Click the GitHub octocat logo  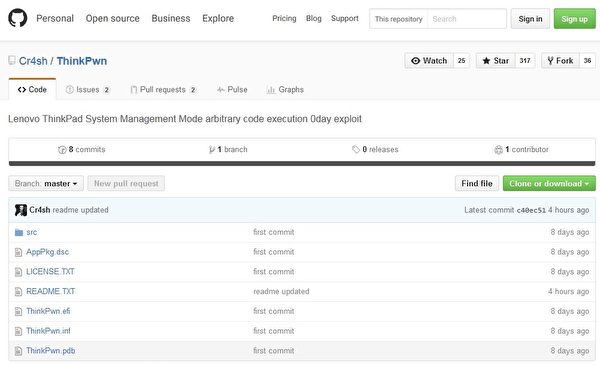click(x=18, y=18)
